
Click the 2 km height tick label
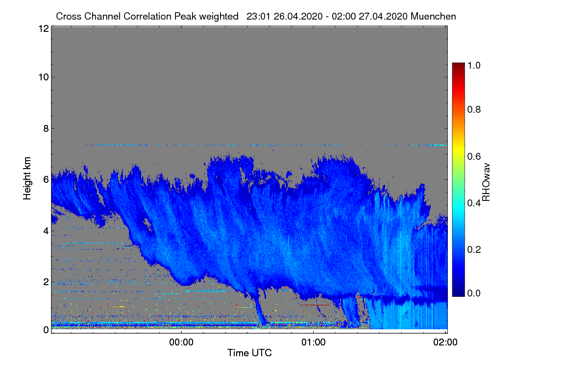click(x=46, y=282)
